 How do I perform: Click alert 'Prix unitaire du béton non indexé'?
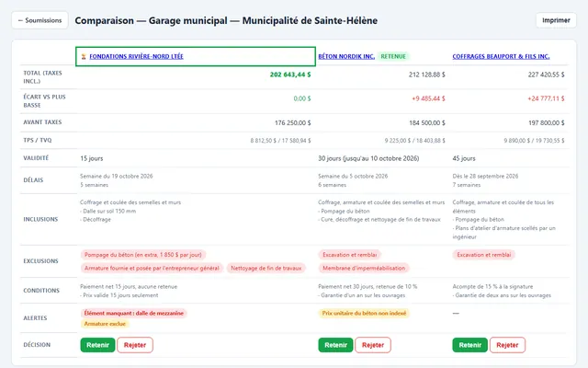coord(364,313)
